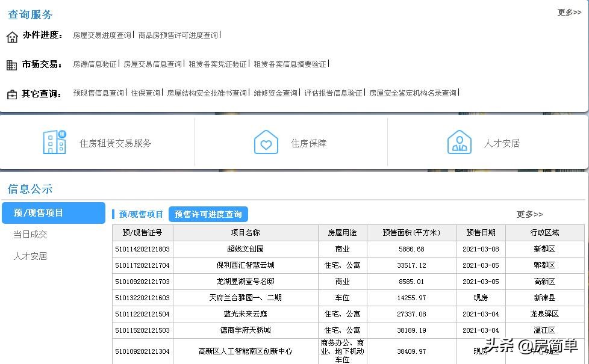The image size is (589, 364).
Task: Click the person-house icon for 人才安居
Action: coord(460,142)
